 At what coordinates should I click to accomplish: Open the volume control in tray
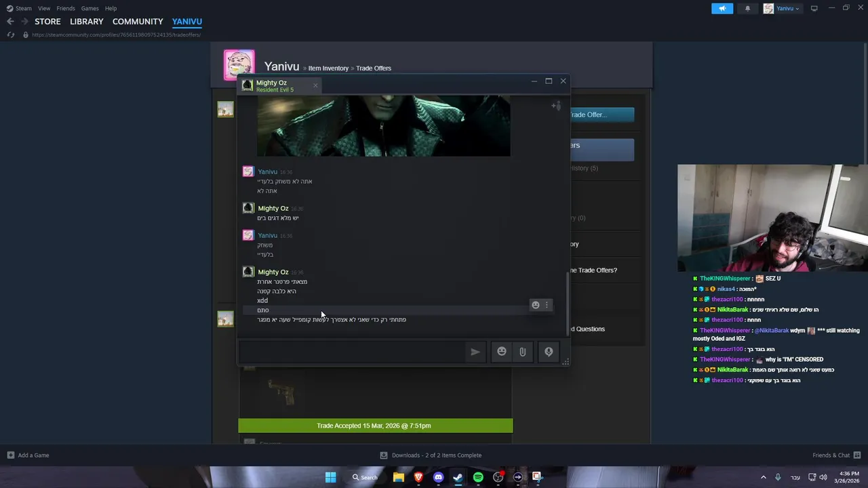823,477
